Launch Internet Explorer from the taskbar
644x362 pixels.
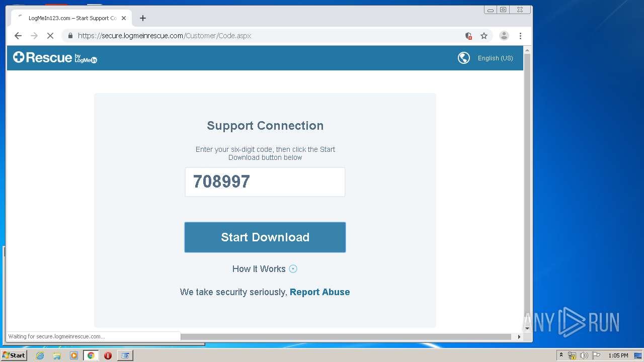coord(40,355)
